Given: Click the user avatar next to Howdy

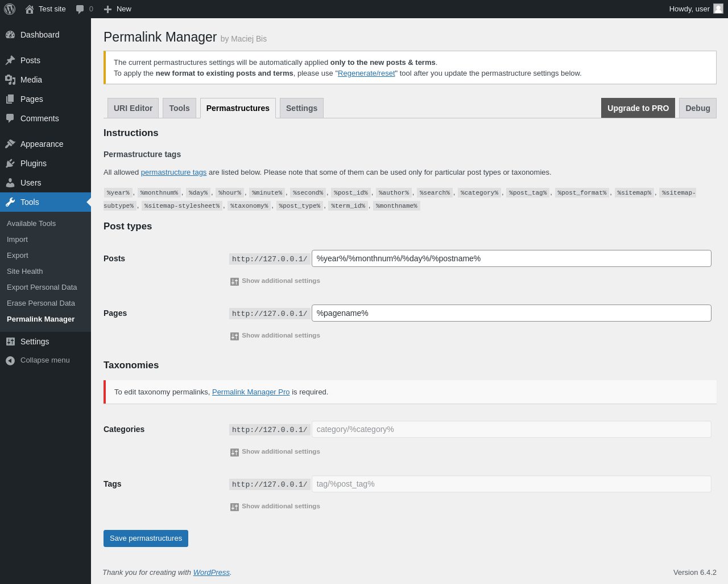Looking at the screenshot, I should (718, 9).
